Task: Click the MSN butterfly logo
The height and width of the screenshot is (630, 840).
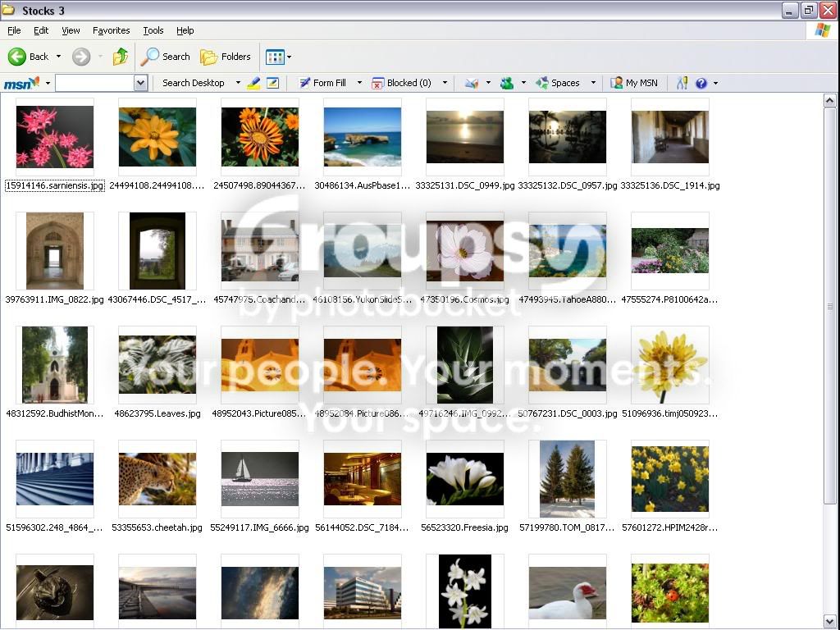Action: tap(21, 83)
